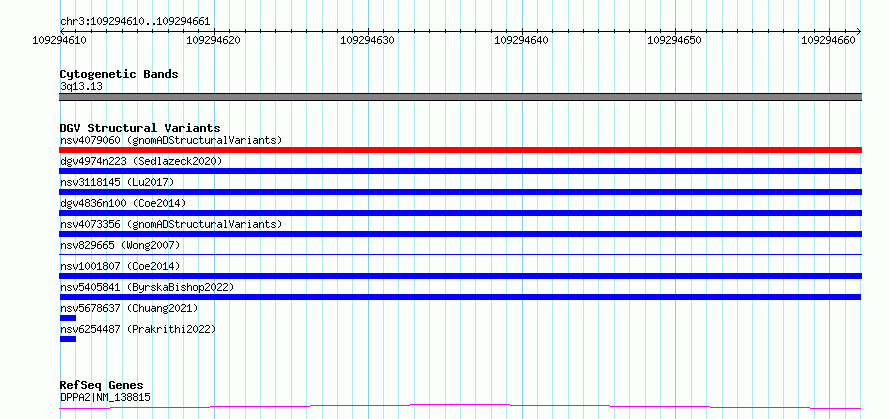Click ruler coordinate 109294610
Viewport: 890px width, 419px height.
pyautogui.click(x=60, y=40)
